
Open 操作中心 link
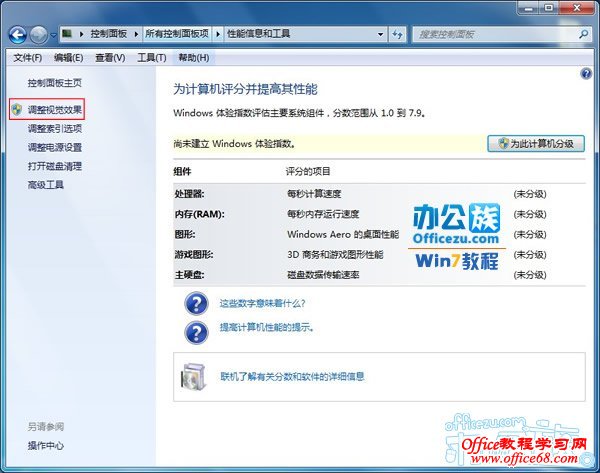[x=46, y=445]
